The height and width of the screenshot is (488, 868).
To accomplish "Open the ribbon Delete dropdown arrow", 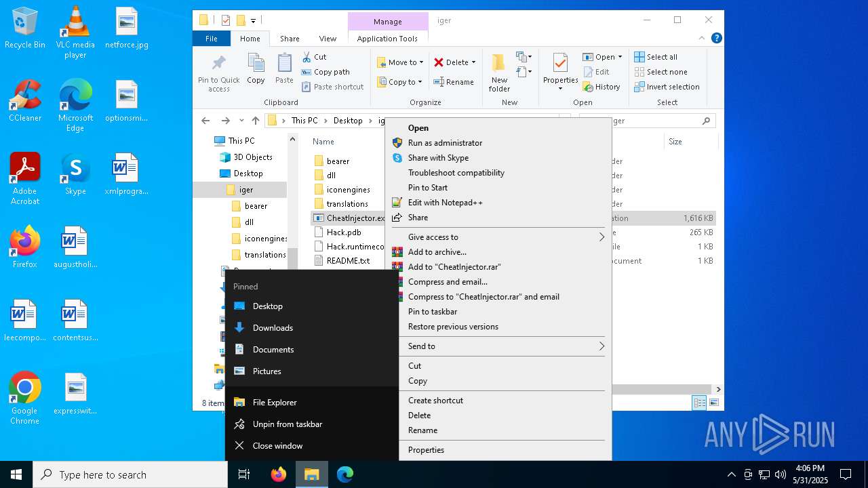I will (473, 62).
